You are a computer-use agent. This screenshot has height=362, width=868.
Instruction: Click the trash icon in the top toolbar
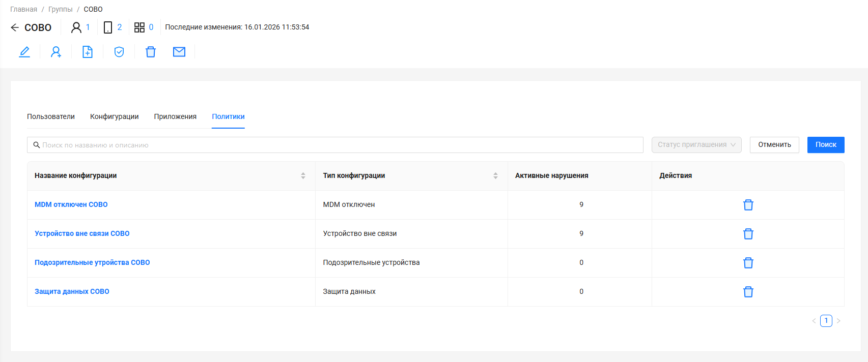click(x=151, y=52)
